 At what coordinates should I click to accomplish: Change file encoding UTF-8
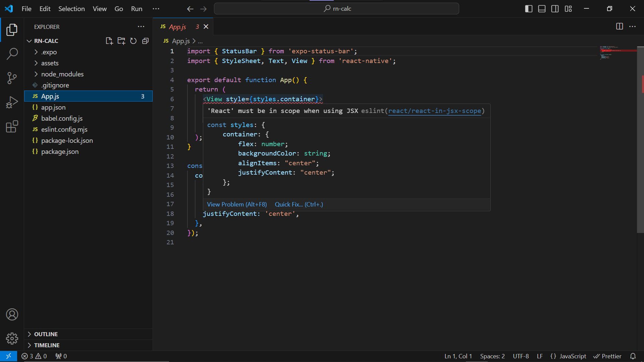click(521, 356)
